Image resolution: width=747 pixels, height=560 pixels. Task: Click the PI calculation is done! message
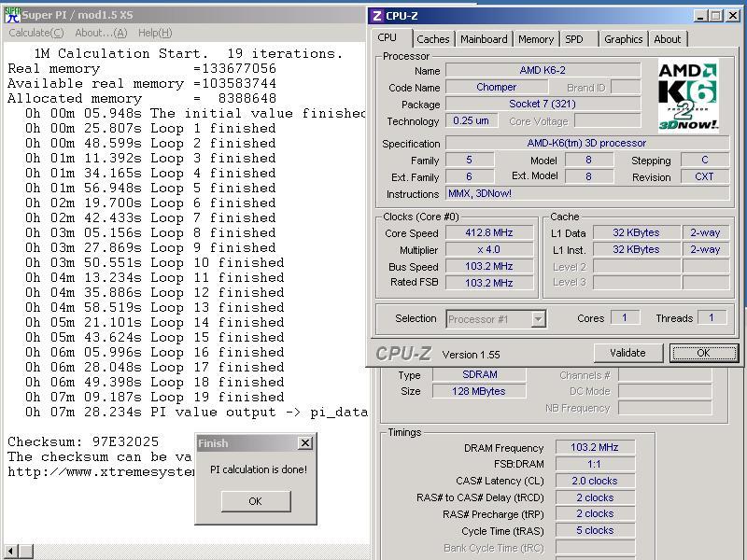pyautogui.click(x=259, y=469)
